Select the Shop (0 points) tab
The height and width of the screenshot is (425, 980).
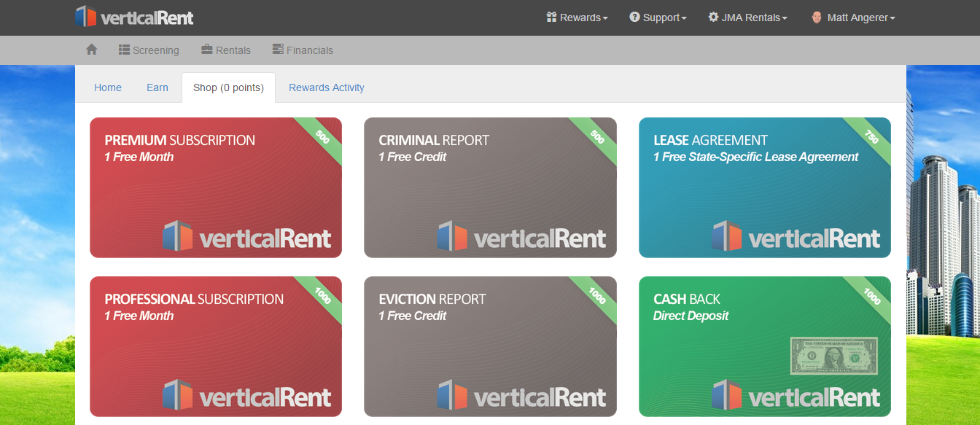pyautogui.click(x=228, y=87)
